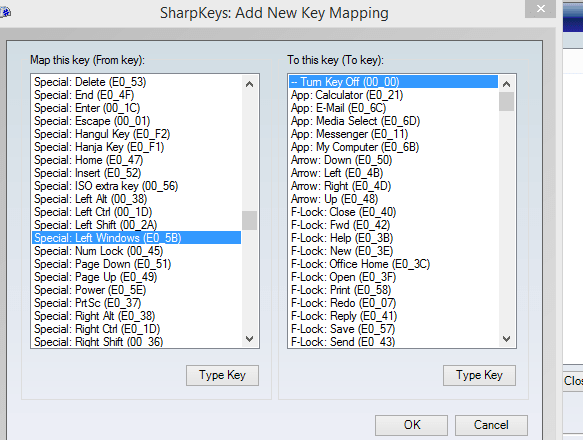
Task: Select F-Lock: Close (E0_40)
Action: [393, 212]
